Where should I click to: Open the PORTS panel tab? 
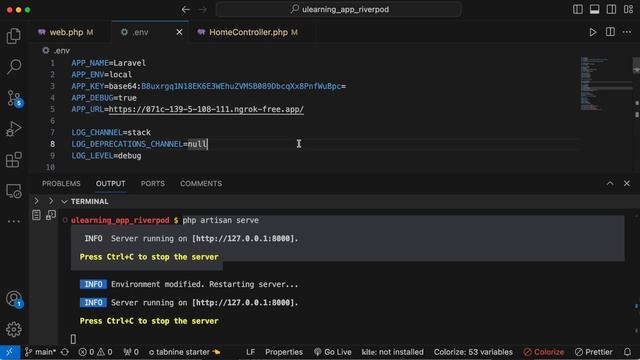point(153,184)
